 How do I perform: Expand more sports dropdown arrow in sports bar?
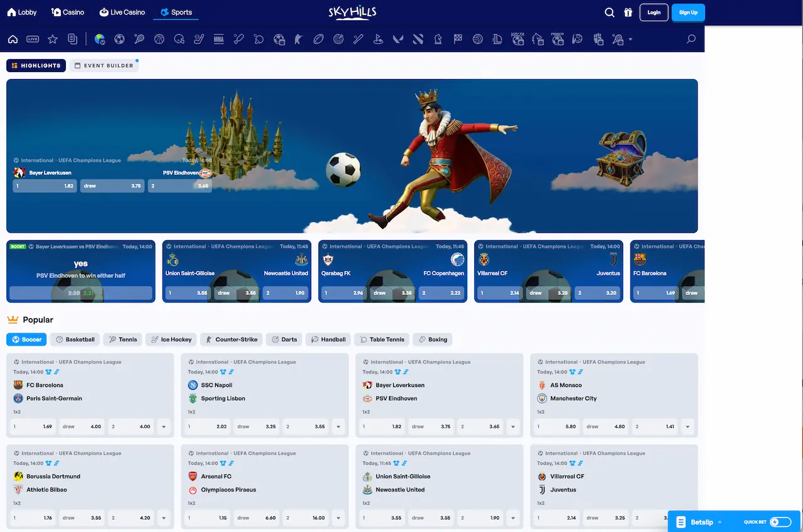[630, 39]
